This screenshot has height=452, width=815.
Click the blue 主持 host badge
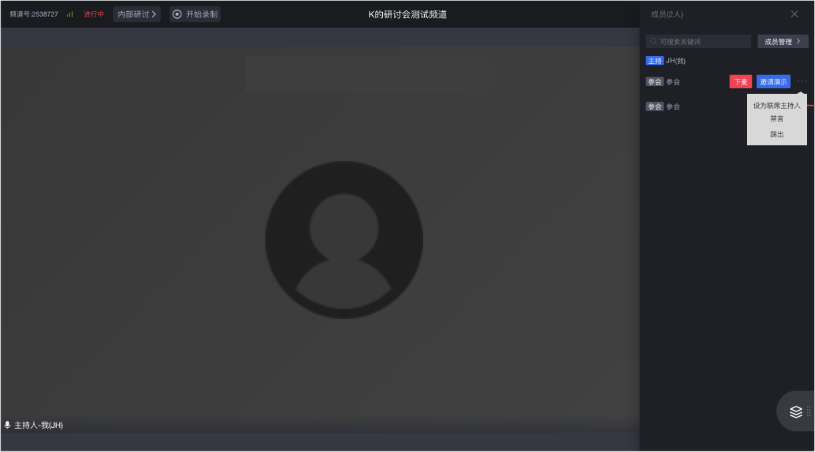(654, 61)
